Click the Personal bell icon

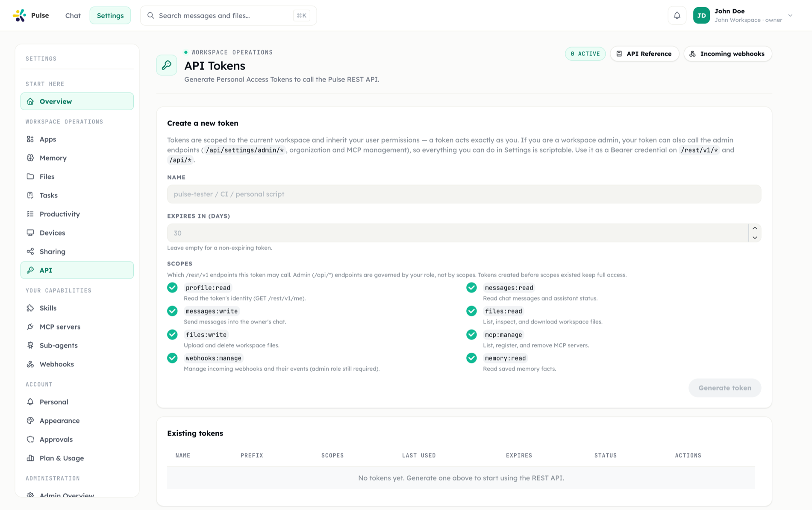[30, 402]
